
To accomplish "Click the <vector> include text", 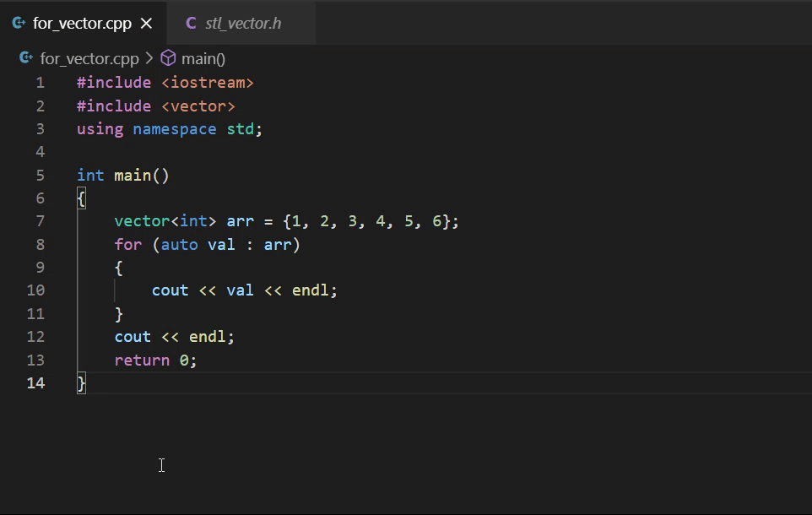I will [198, 106].
